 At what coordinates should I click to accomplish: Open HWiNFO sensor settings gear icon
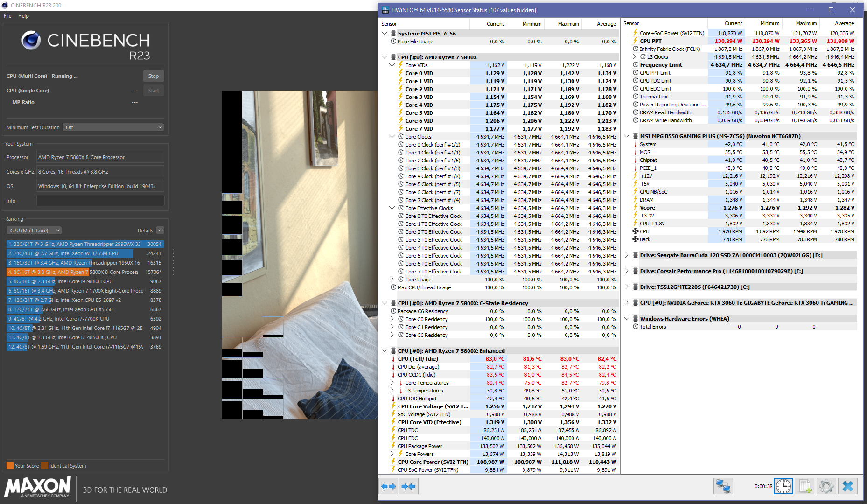tap(826, 486)
